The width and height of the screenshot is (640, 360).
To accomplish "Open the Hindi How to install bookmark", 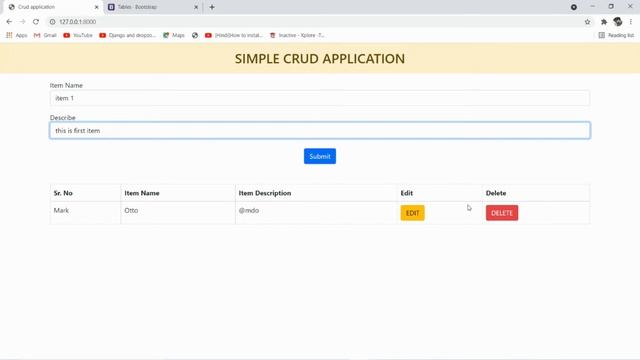I will click(234, 36).
